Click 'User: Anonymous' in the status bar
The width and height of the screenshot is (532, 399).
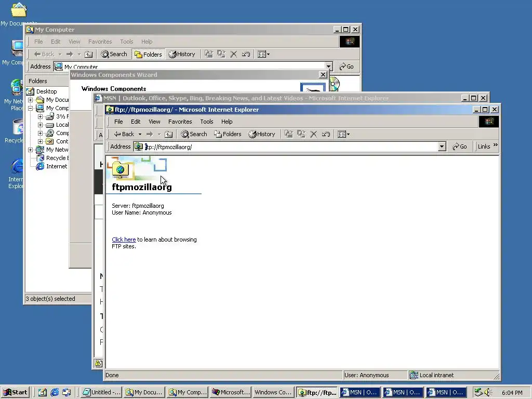tap(366, 375)
